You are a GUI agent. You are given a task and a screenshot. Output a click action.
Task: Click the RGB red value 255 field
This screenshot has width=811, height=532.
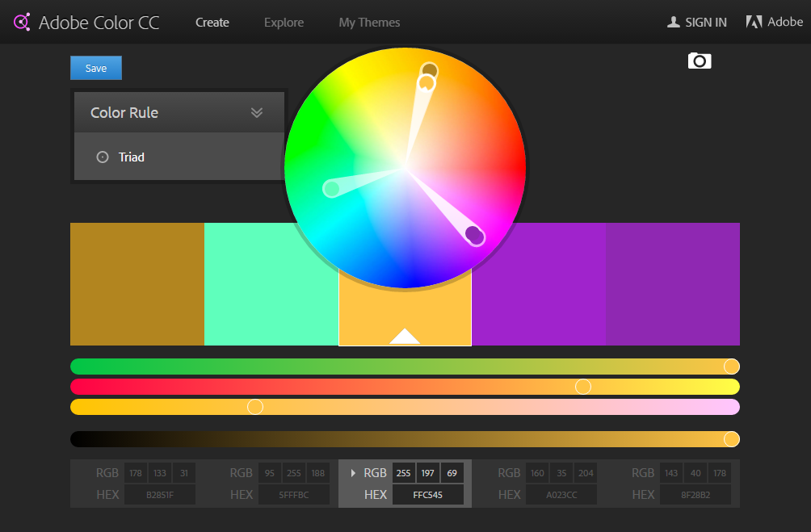click(x=403, y=473)
